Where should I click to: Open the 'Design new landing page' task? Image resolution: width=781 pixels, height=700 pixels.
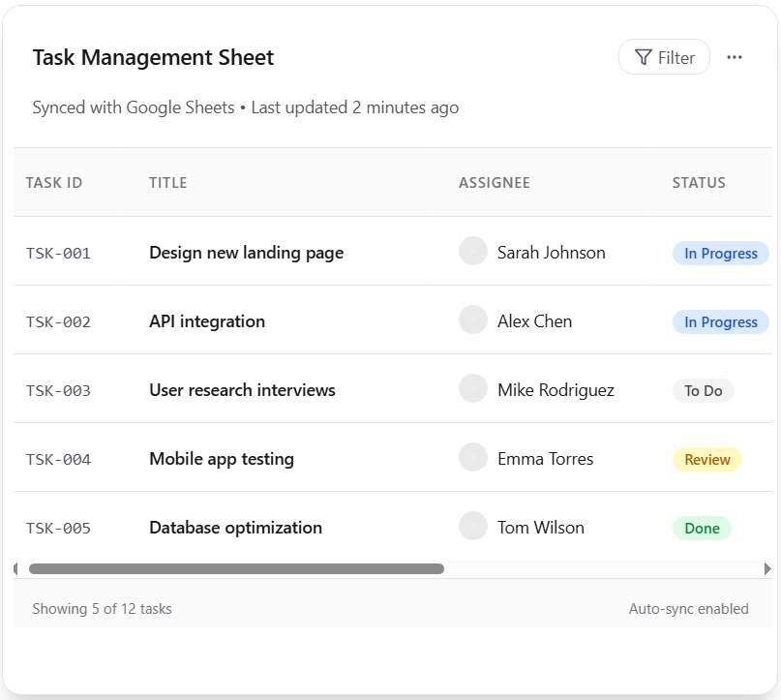click(247, 253)
